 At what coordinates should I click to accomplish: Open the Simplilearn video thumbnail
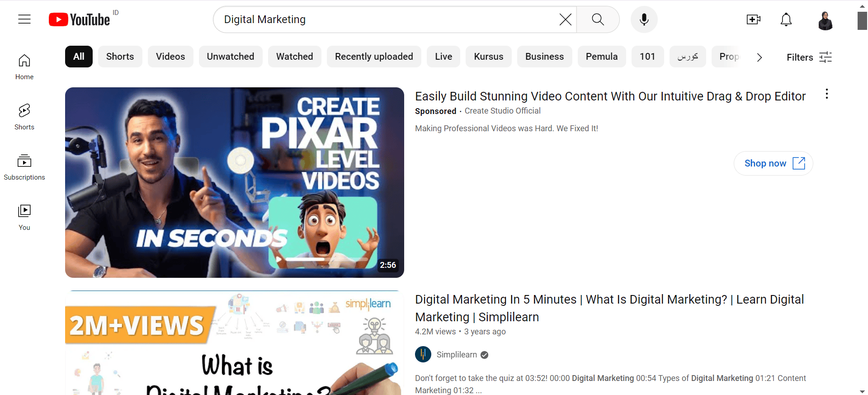tap(235, 343)
